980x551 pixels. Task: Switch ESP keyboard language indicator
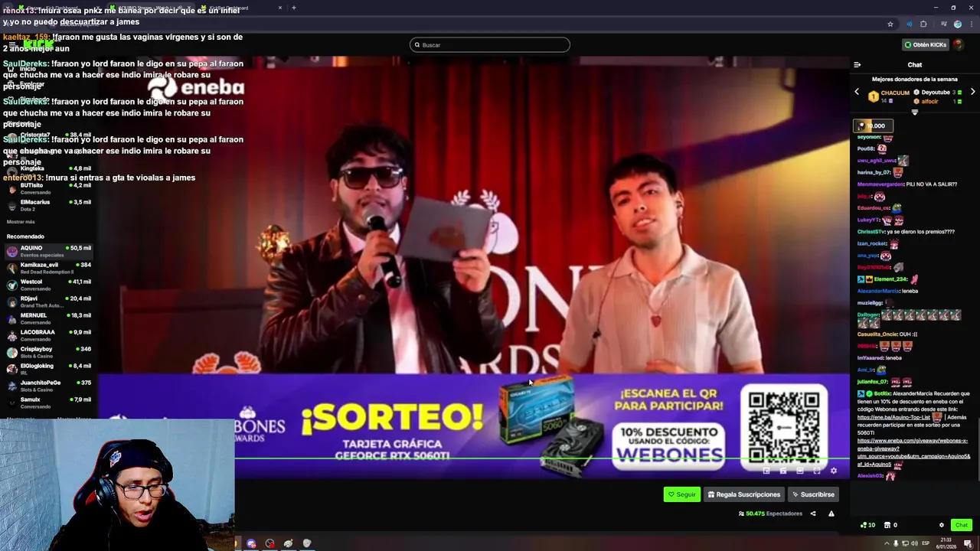(x=926, y=543)
